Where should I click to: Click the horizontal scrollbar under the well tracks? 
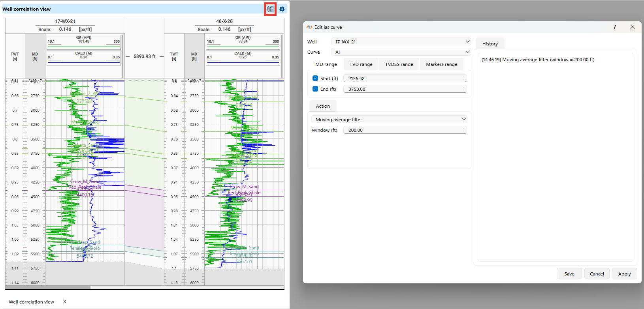coord(47,287)
